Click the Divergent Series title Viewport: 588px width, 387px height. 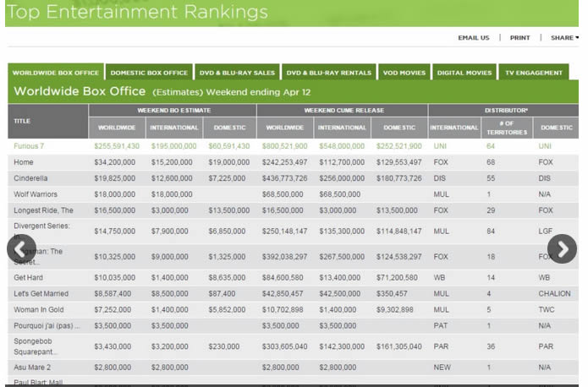[41, 231]
